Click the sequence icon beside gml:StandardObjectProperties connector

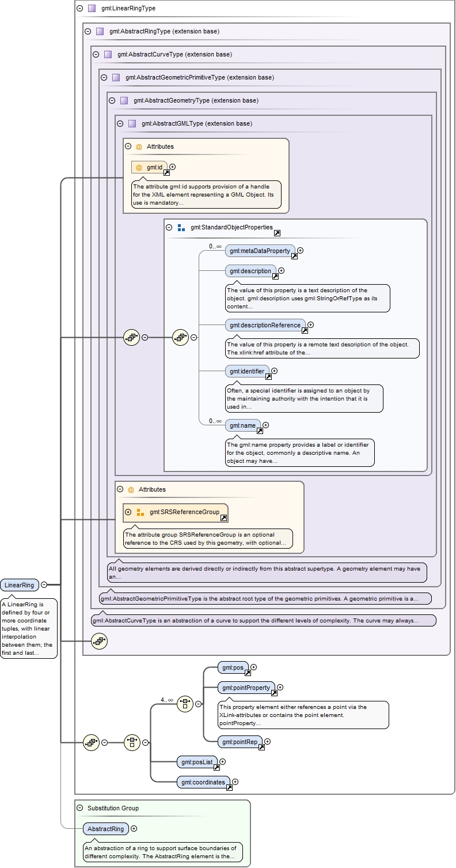[181, 338]
